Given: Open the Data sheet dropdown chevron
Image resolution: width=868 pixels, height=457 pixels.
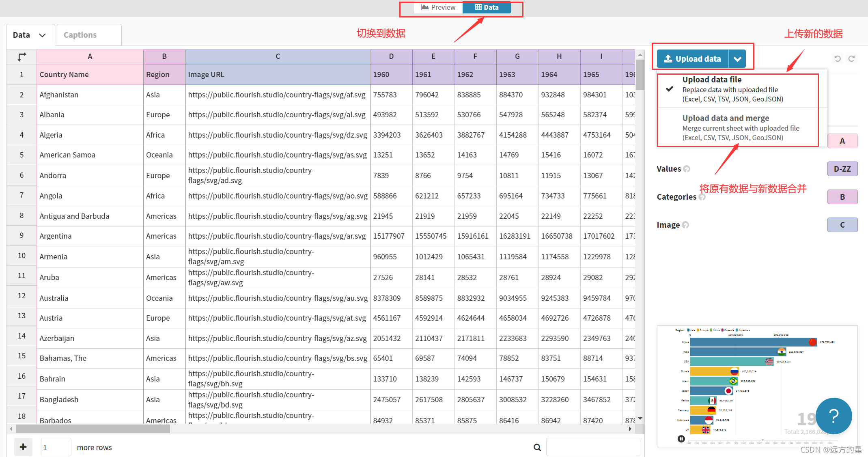Looking at the screenshot, I should pos(42,35).
